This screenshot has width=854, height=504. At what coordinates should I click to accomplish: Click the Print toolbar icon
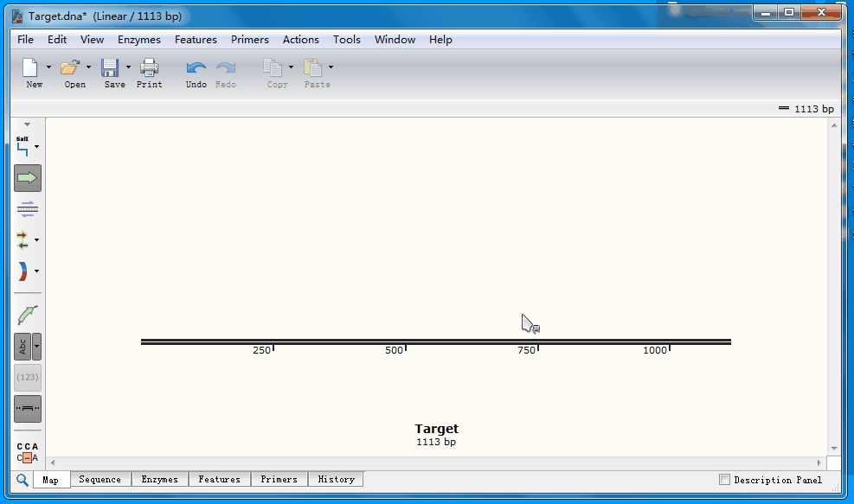tap(149, 68)
